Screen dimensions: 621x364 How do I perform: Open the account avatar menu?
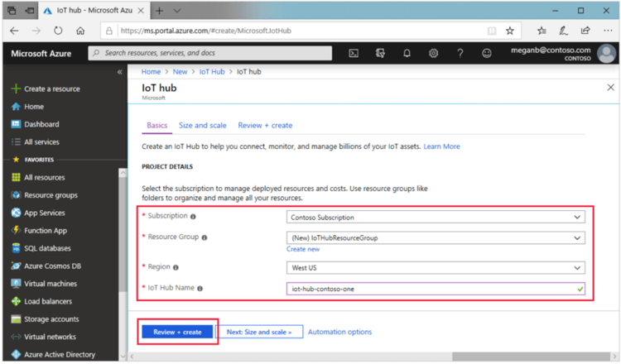pos(606,54)
